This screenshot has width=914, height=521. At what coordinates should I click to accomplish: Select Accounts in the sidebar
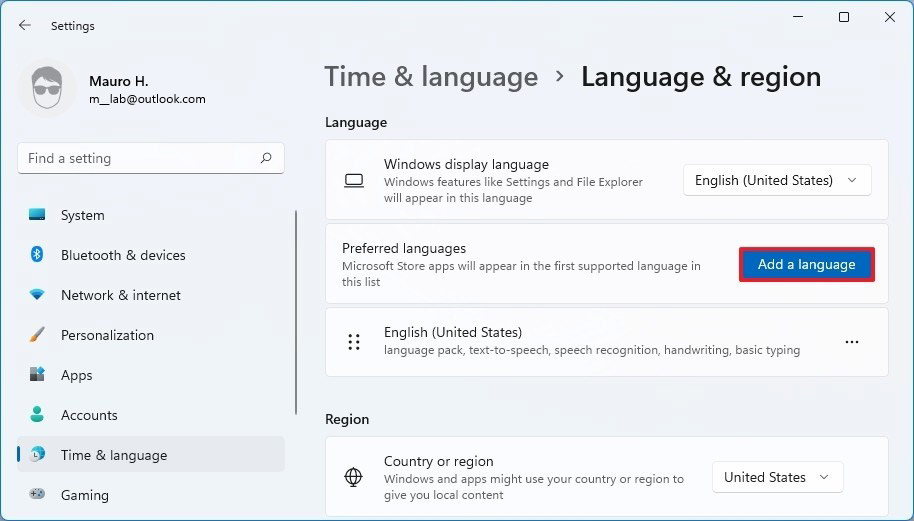tap(151, 415)
